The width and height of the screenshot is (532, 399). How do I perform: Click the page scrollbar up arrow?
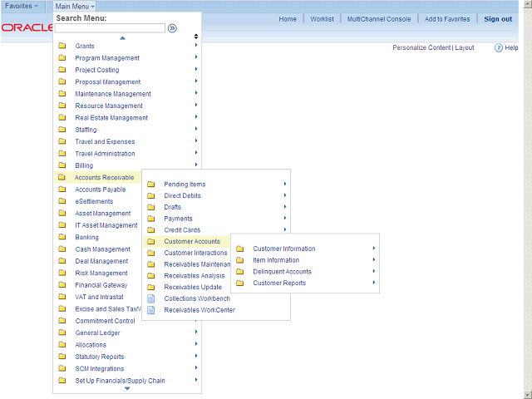pyautogui.click(x=528, y=4)
